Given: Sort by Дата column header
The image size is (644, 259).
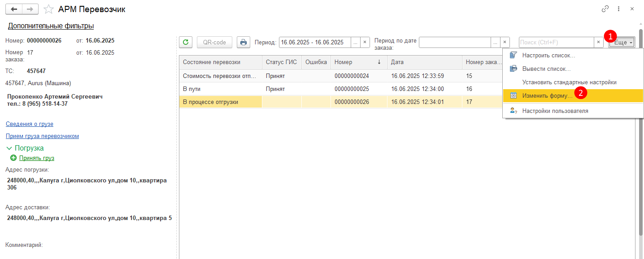Looking at the screenshot, I should pyautogui.click(x=425, y=62).
